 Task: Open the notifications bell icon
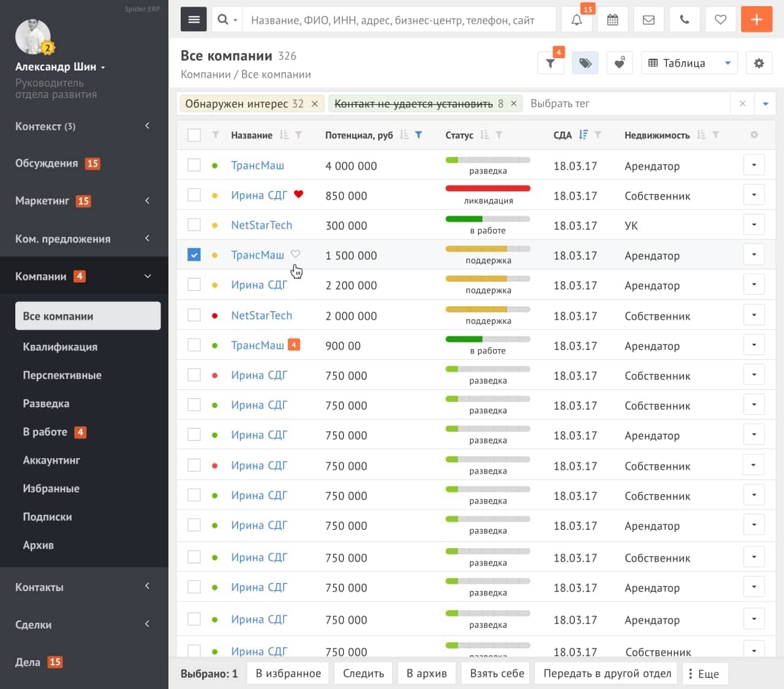click(576, 20)
